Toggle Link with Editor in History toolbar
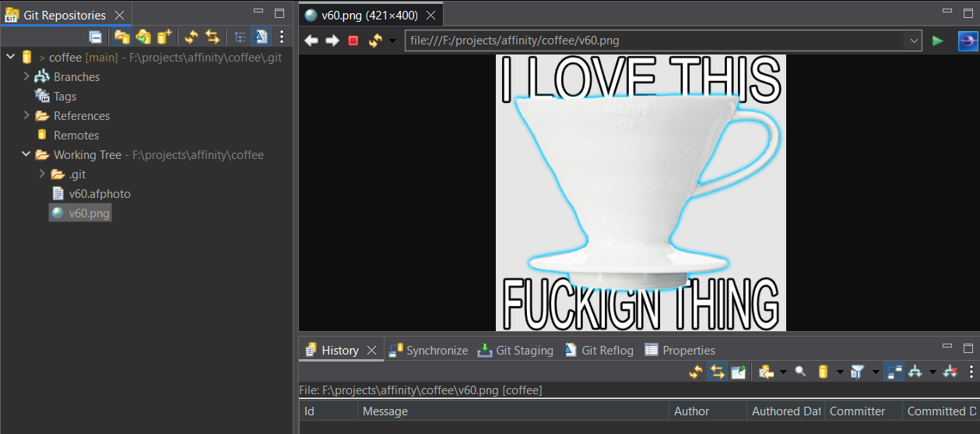Screen dimensions: 980x434 pyautogui.click(x=717, y=372)
